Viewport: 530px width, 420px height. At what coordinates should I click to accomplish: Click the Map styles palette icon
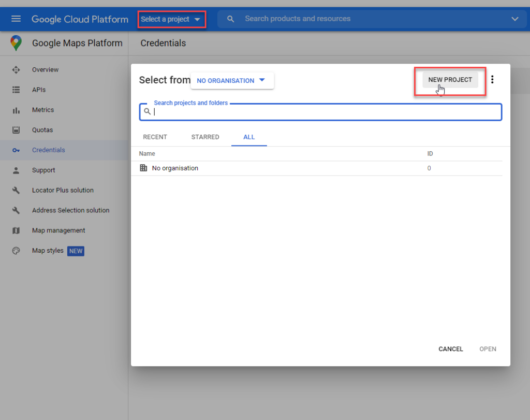click(x=16, y=251)
